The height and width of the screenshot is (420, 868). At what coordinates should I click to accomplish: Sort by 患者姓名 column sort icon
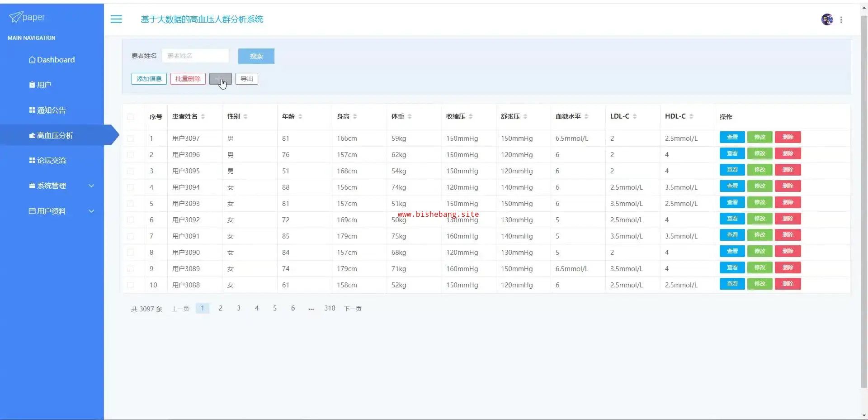pos(203,117)
